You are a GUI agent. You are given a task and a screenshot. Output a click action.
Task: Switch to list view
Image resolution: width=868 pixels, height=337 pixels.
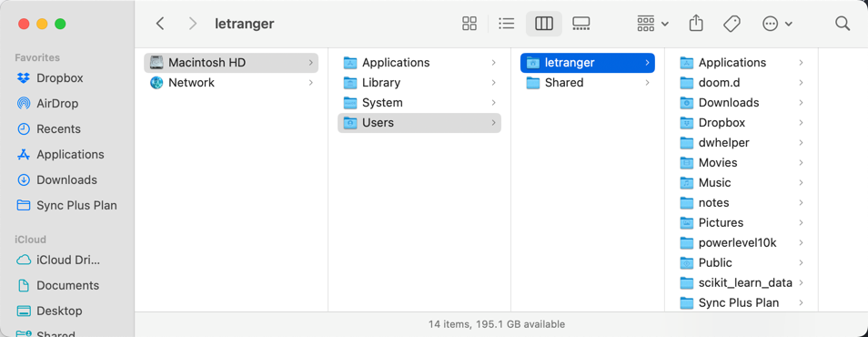click(x=507, y=24)
